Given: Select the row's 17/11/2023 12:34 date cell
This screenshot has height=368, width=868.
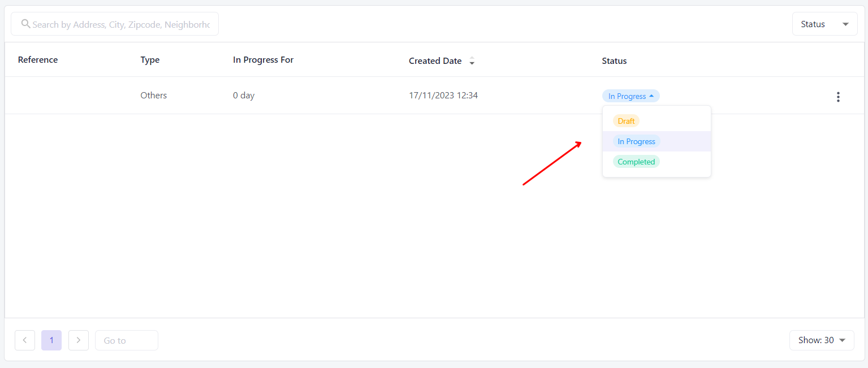Looking at the screenshot, I should [x=443, y=96].
